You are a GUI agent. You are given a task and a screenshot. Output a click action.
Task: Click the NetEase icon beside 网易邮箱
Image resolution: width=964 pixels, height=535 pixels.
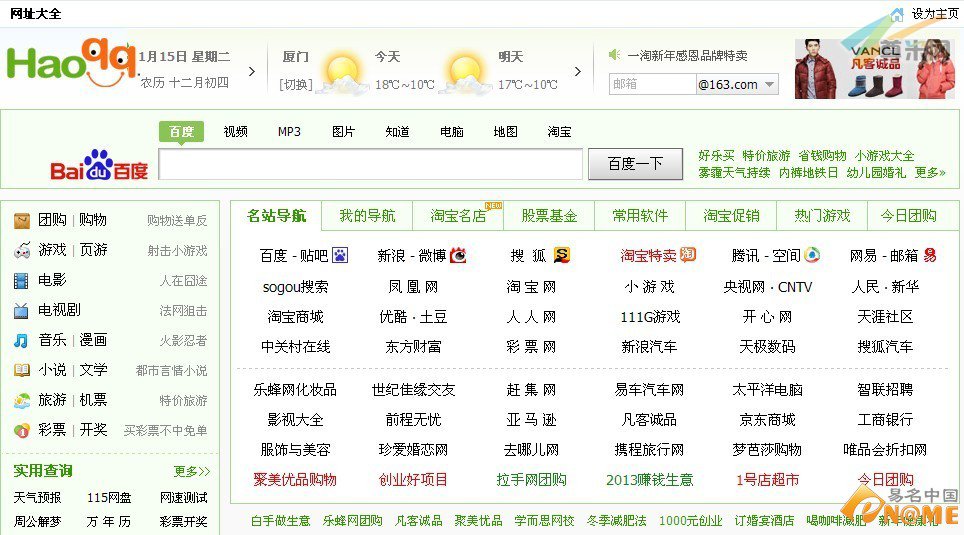930,255
